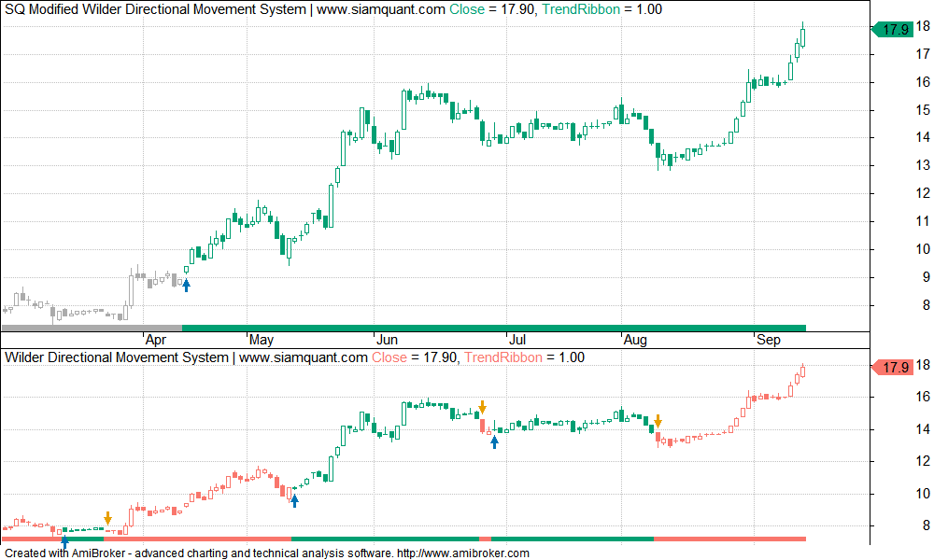Click the last candlestick in upper chart
The width and height of the screenshot is (934, 560).
(x=803, y=36)
